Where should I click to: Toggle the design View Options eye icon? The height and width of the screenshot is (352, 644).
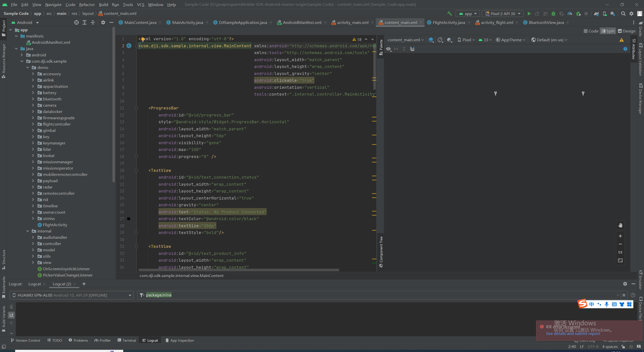point(389,49)
